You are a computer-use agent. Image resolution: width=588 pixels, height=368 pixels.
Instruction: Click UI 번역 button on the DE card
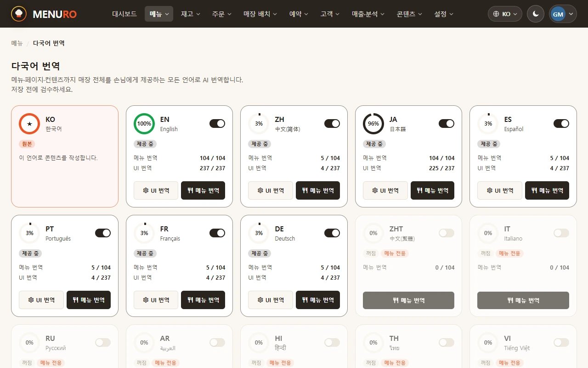[271, 300]
